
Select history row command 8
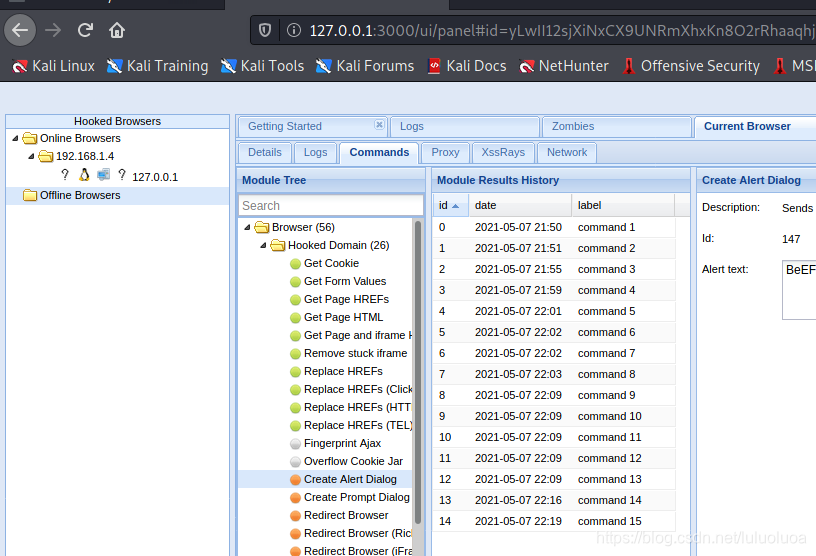point(554,374)
